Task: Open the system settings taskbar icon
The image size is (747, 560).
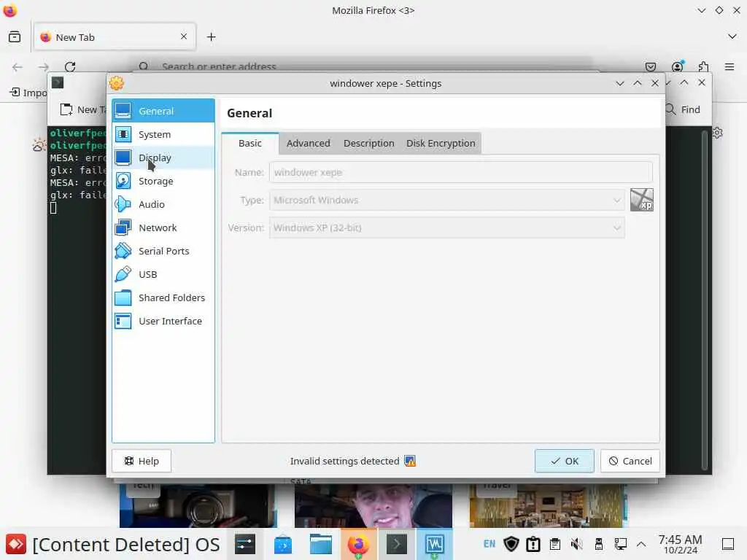Action: point(245,544)
